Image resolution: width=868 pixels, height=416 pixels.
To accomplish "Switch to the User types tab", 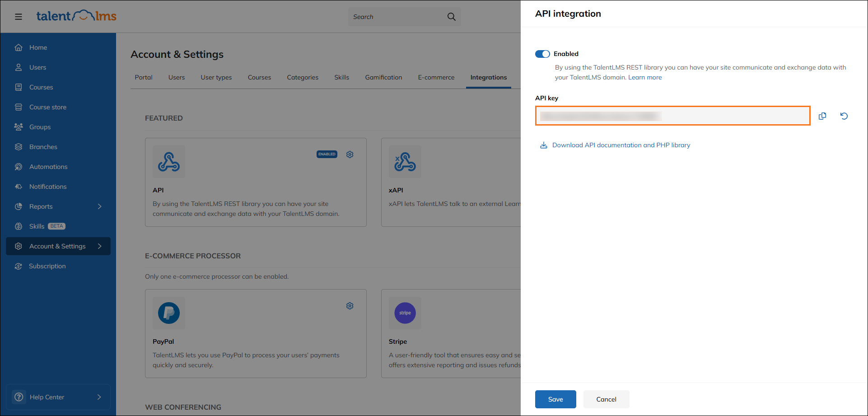I will [x=216, y=77].
